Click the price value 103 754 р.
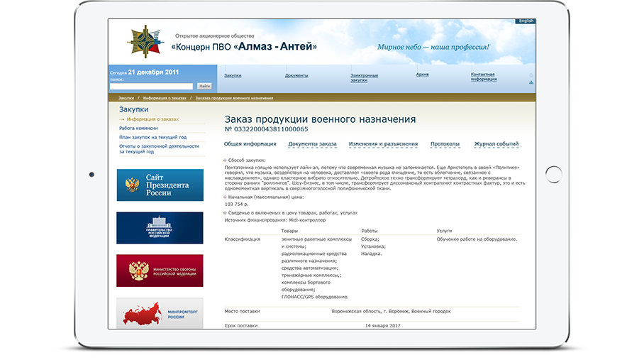 [236, 204]
